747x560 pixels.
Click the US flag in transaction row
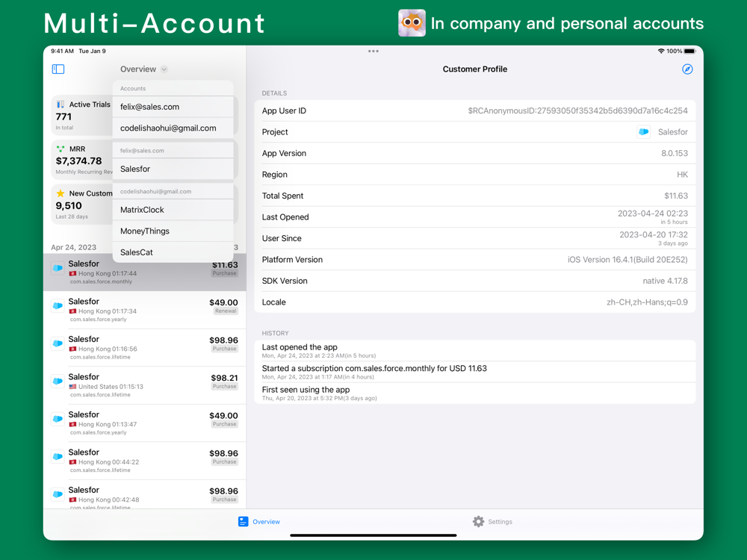(x=73, y=387)
